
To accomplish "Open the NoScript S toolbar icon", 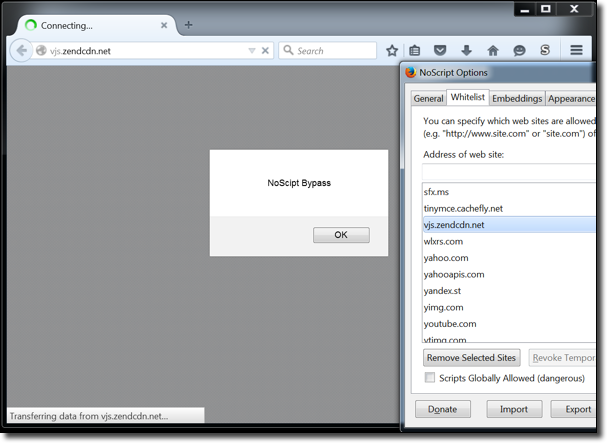I will tap(545, 50).
